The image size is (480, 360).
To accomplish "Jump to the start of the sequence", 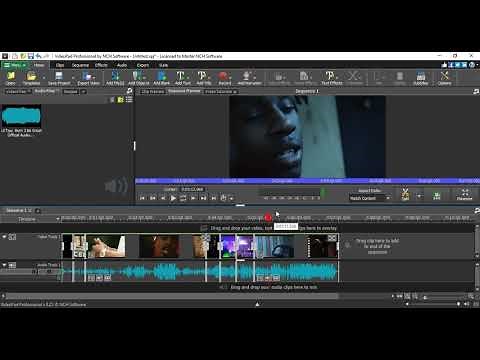I will [142, 198].
